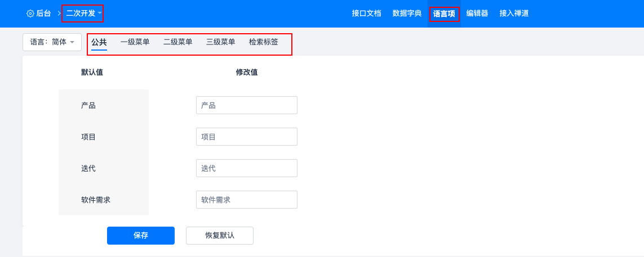The height and width of the screenshot is (257, 644).
Task: Expand the 二次开发 dropdown menu
Action: [81, 13]
